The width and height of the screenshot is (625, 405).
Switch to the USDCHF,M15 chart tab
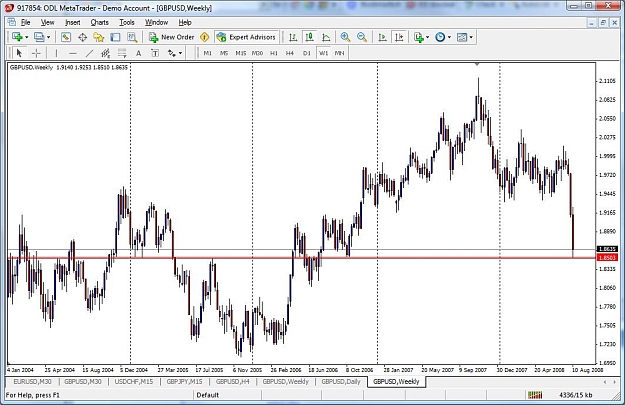pyautogui.click(x=134, y=381)
